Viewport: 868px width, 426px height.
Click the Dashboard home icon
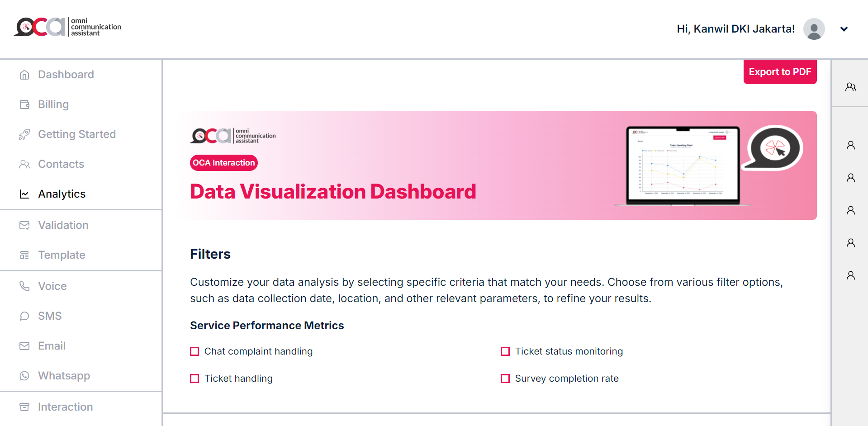tap(24, 75)
